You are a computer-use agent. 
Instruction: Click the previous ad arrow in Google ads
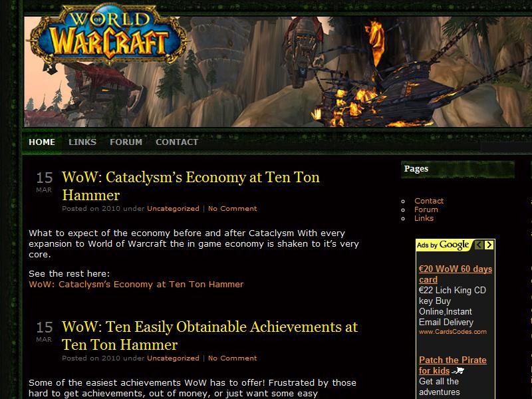(x=479, y=245)
